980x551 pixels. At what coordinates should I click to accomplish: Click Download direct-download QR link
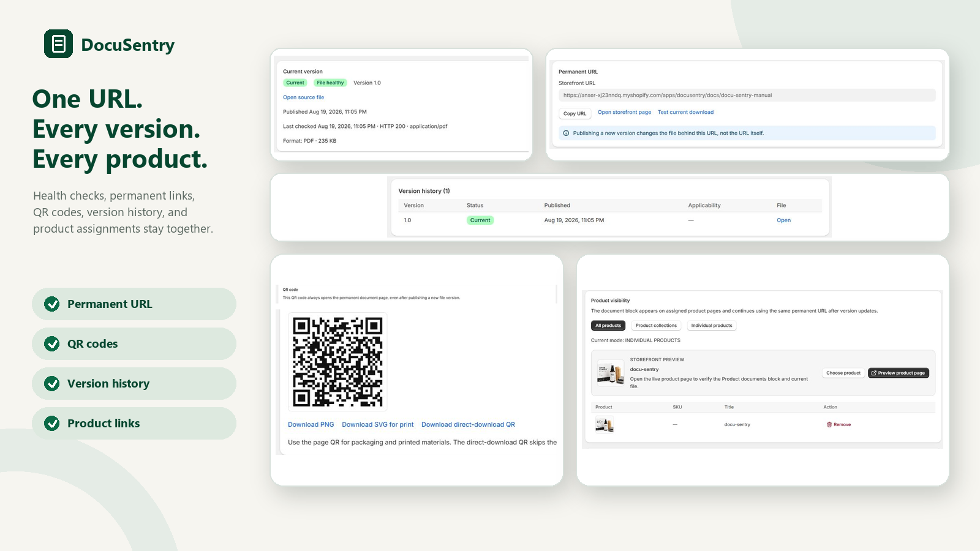click(468, 424)
